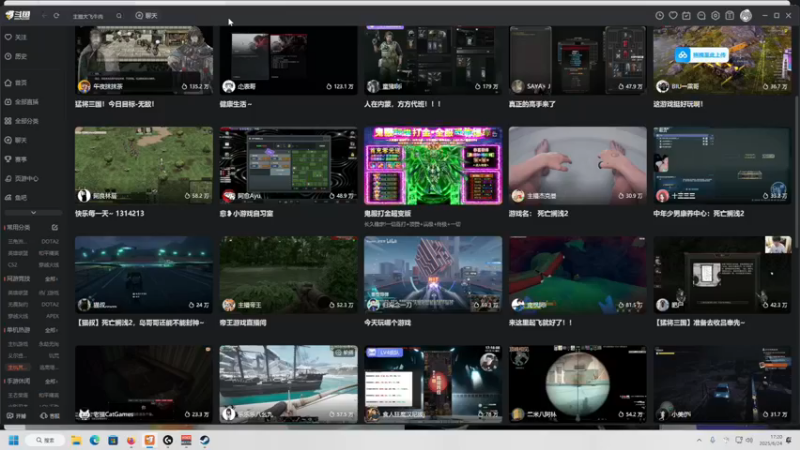Image resolution: width=800 pixels, height=450 pixels.
Task: Open the 中年少男康养中心：死亡搁浅2 stream
Action: [722, 166]
